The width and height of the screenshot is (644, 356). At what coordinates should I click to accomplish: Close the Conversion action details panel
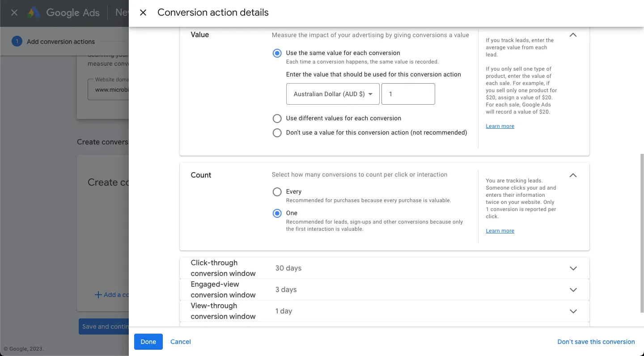coord(143,13)
